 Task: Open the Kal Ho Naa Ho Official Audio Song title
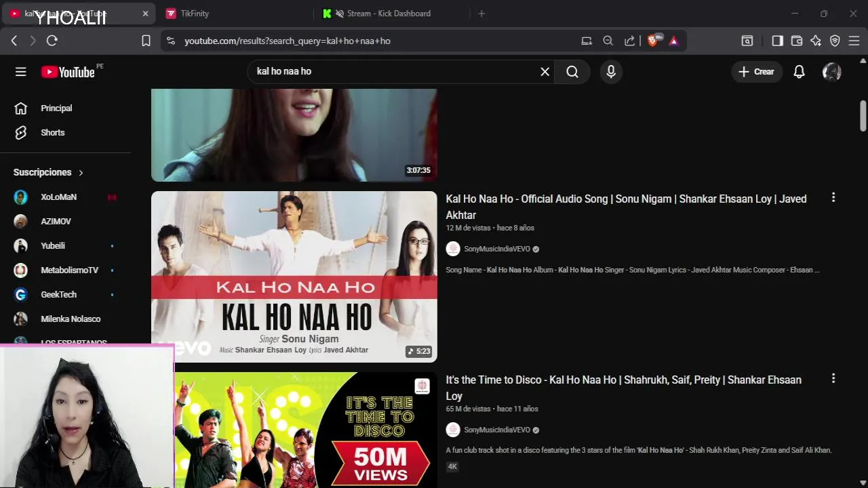pyautogui.click(x=626, y=207)
